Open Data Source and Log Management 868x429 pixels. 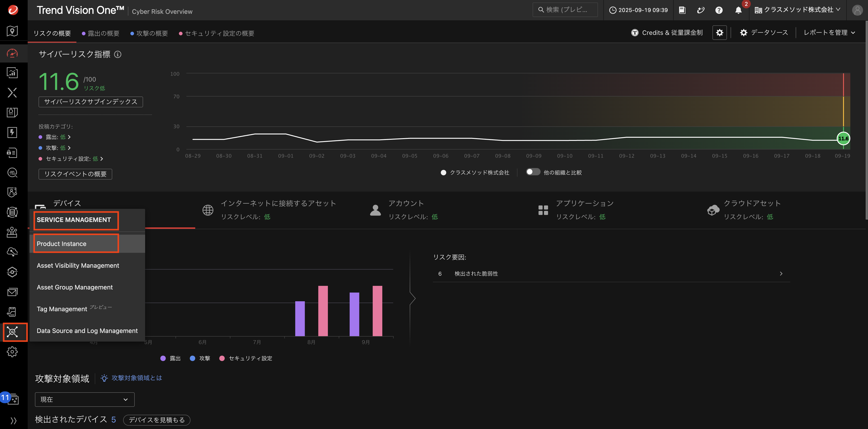(x=87, y=331)
